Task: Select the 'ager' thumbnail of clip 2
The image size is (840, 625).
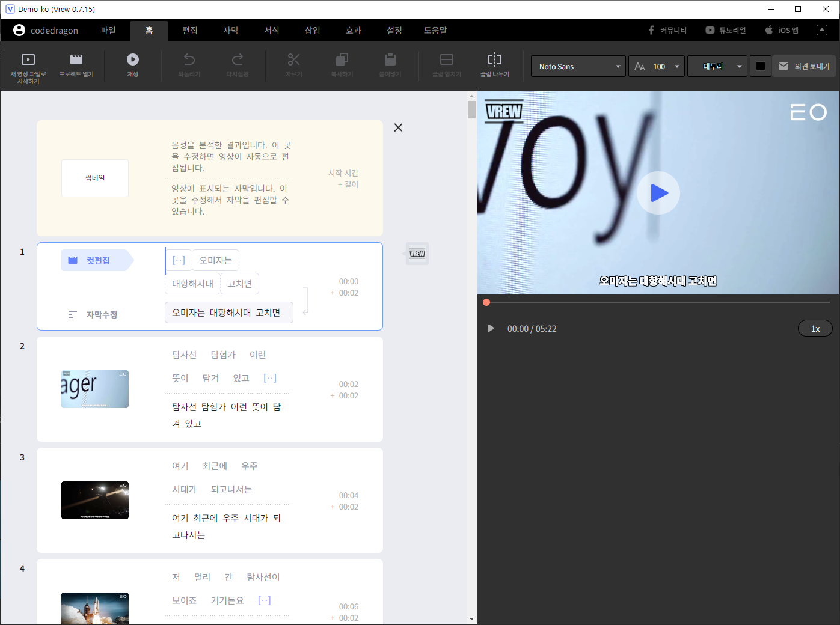Action: [x=95, y=389]
